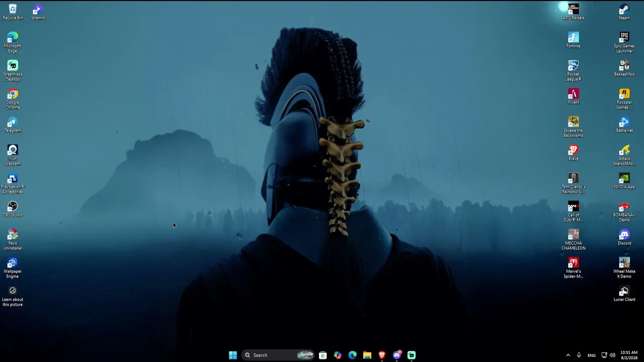Open Microsoft Edge from the taskbar
The image size is (644, 362).
[x=352, y=355]
